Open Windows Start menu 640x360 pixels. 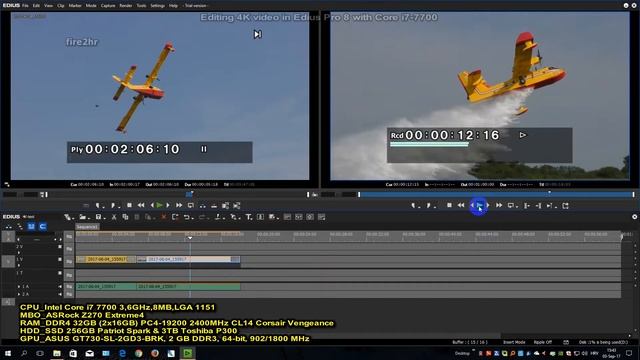7,353
